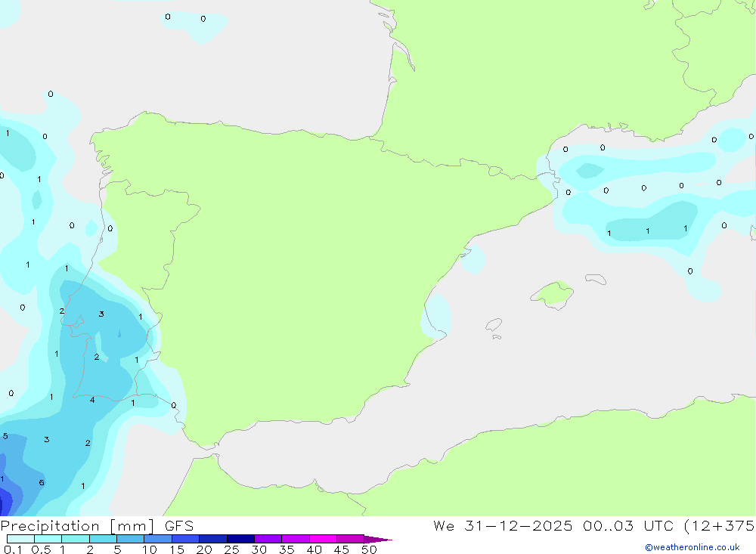
Task: Click the 25–30 mm legend swatch
Action: pyautogui.click(x=240, y=539)
